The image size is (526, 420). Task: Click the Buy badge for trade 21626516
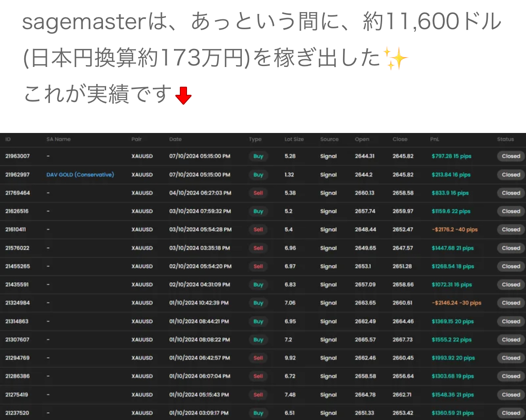(258, 211)
